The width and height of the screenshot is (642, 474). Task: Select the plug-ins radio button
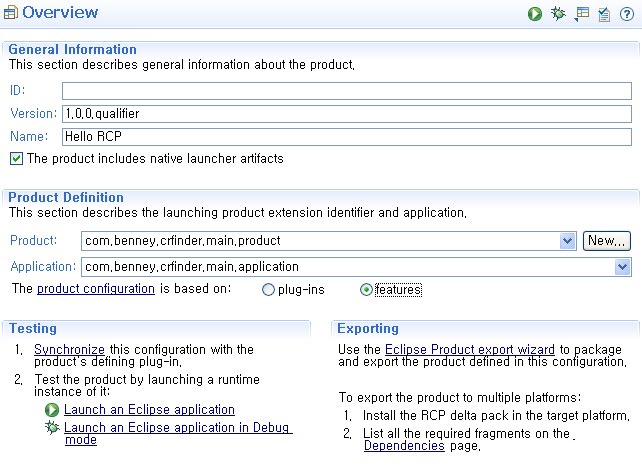(x=268, y=290)
